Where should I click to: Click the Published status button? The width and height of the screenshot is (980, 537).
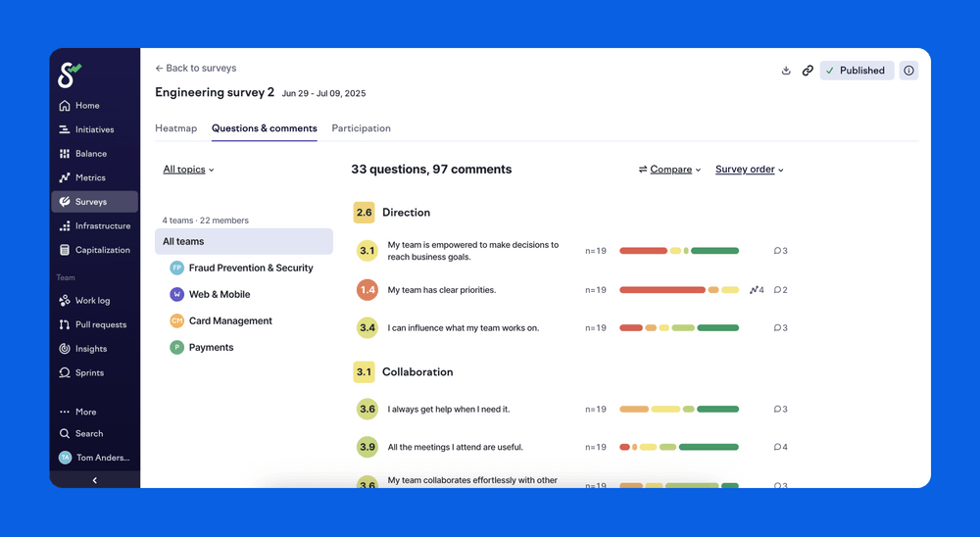click(856, 71)
